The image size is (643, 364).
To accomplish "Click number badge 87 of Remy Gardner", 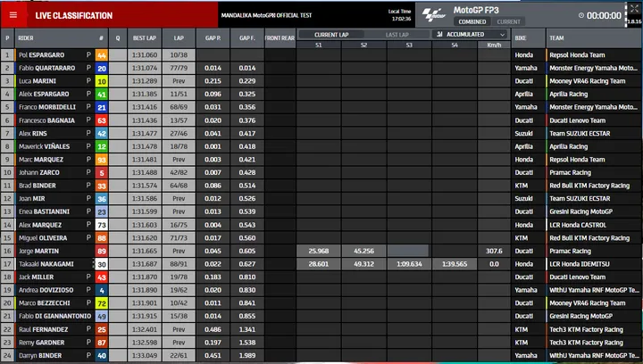I will (101, 343).
